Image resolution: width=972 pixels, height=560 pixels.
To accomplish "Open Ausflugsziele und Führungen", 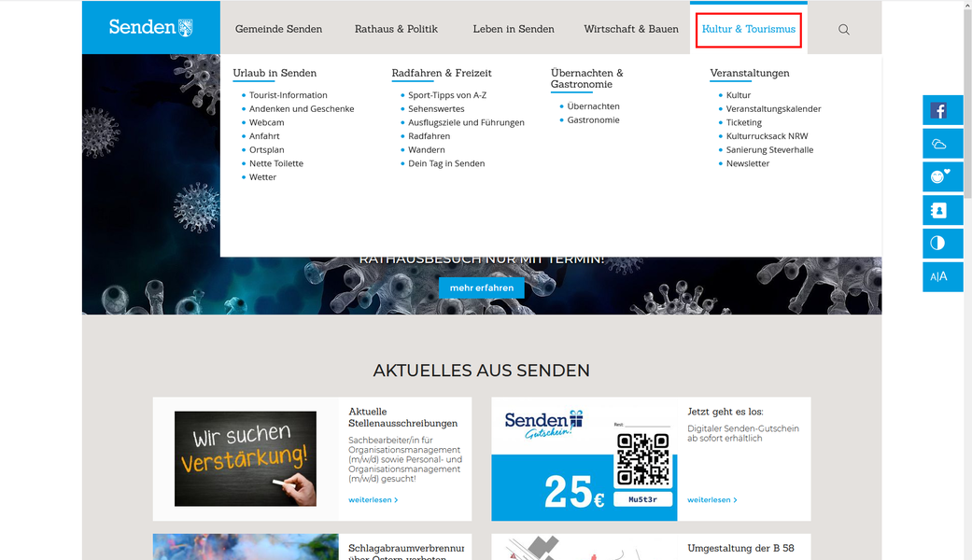I will pos(466,122).
